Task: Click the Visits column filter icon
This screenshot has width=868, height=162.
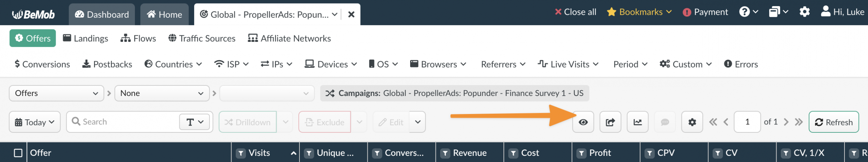Action: coord(241,153)
